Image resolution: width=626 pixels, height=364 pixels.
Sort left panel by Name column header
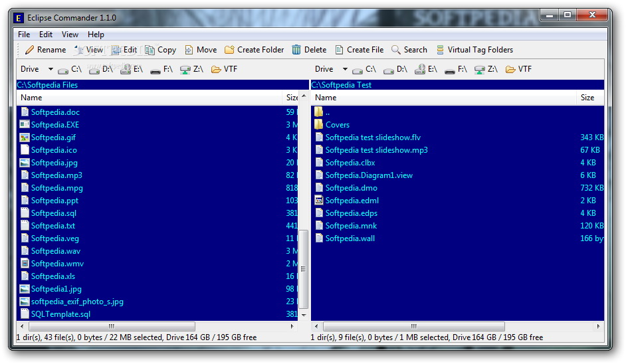150,98
